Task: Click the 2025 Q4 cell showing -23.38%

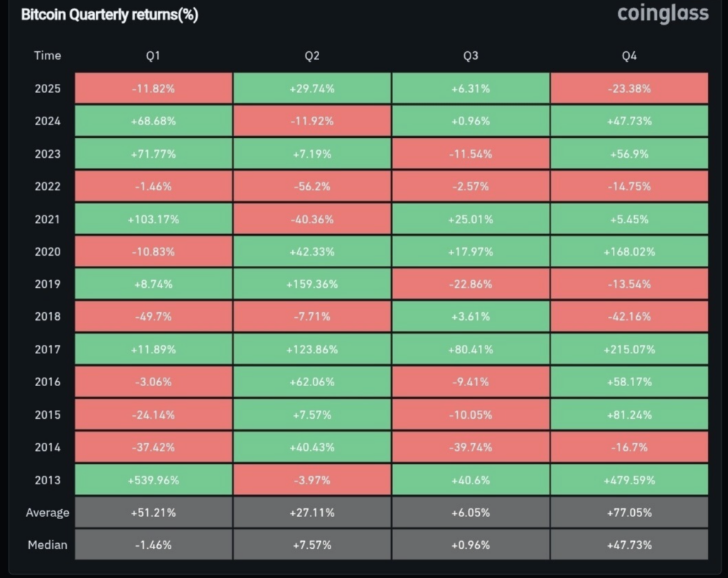Action: [x=629, y=88]
